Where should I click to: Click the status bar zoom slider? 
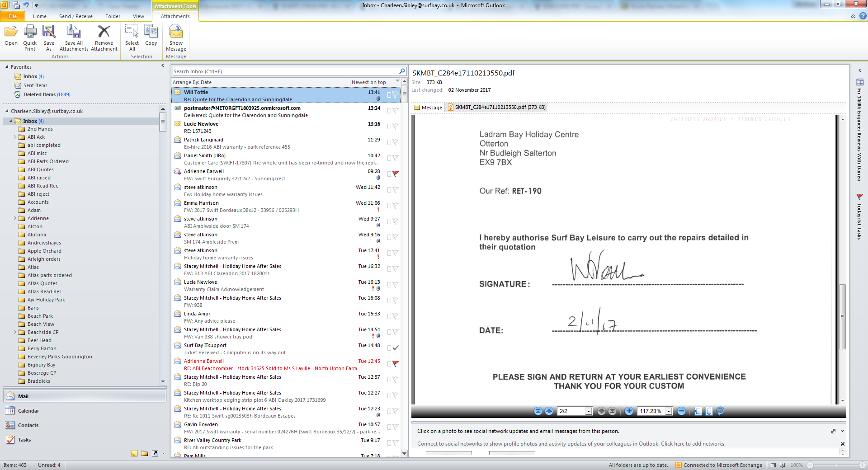pyautogui.click(x=836, y=465)
